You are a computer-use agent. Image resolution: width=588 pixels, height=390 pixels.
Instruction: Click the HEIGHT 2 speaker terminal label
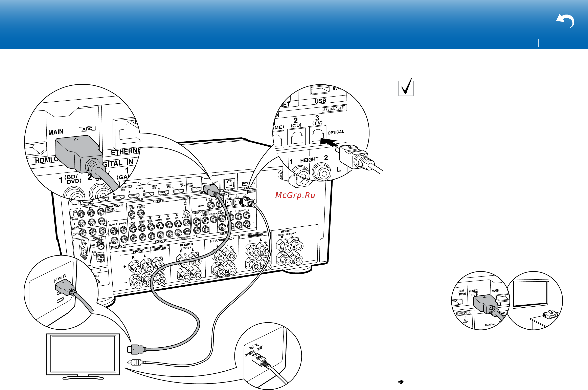(186, 245)
